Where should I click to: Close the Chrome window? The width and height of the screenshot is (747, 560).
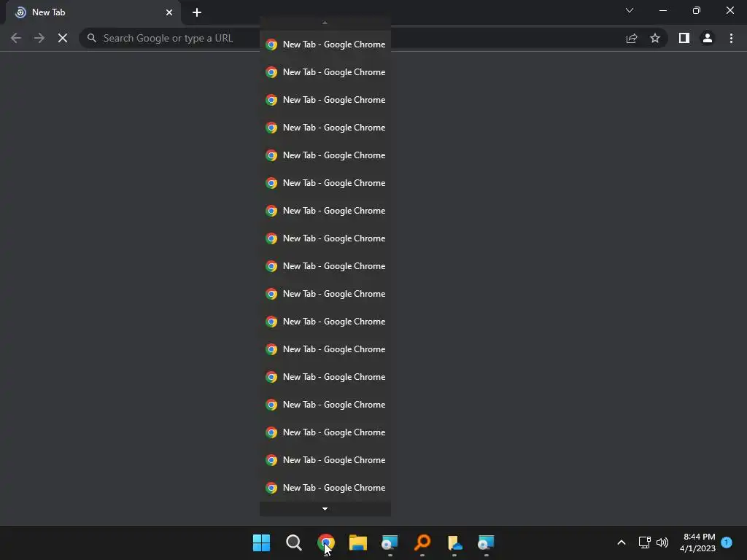click(729, 10)
